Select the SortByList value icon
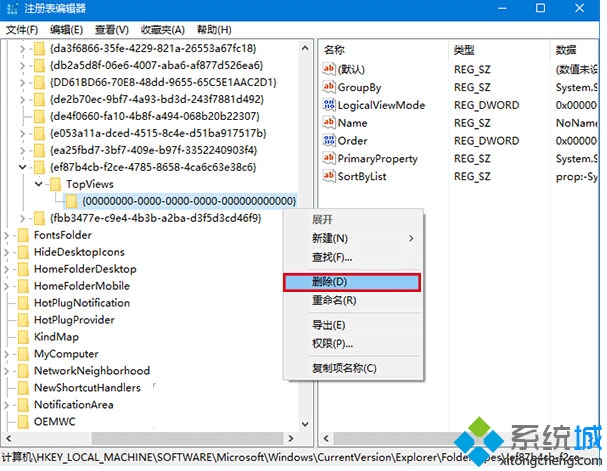 pyautogui.click(x=328, y=177)
